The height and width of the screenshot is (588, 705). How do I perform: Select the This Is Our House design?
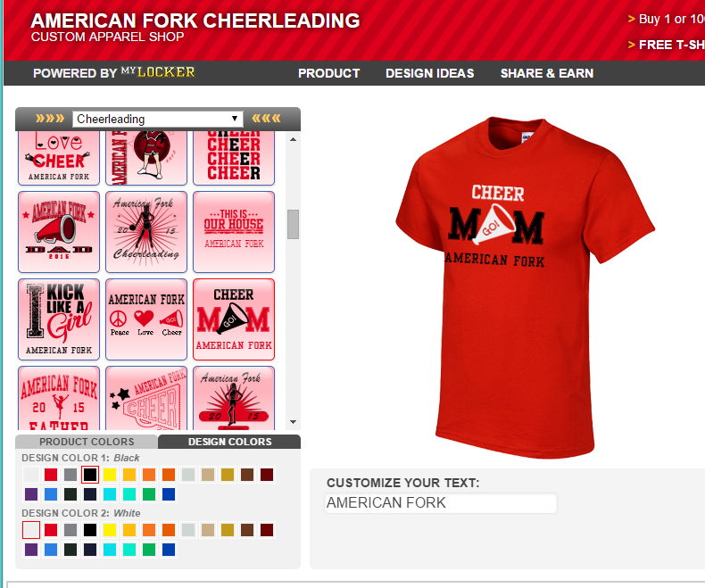pos(234,232)
